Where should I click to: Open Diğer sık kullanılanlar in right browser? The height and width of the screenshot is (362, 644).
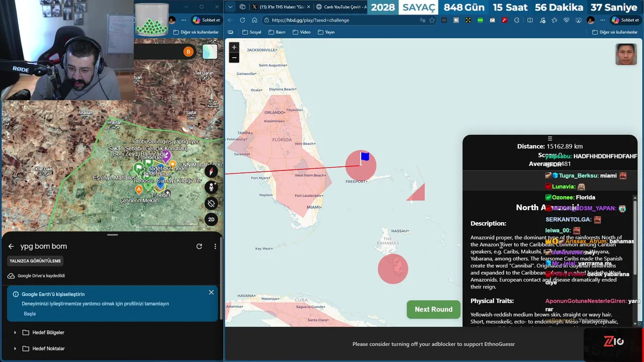point(615,32)
